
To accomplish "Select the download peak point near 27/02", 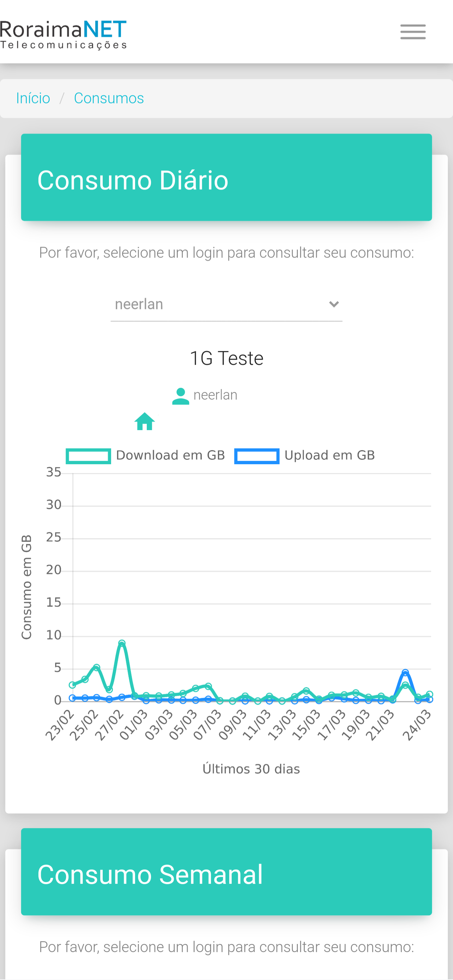I will (x=122, y=643).
